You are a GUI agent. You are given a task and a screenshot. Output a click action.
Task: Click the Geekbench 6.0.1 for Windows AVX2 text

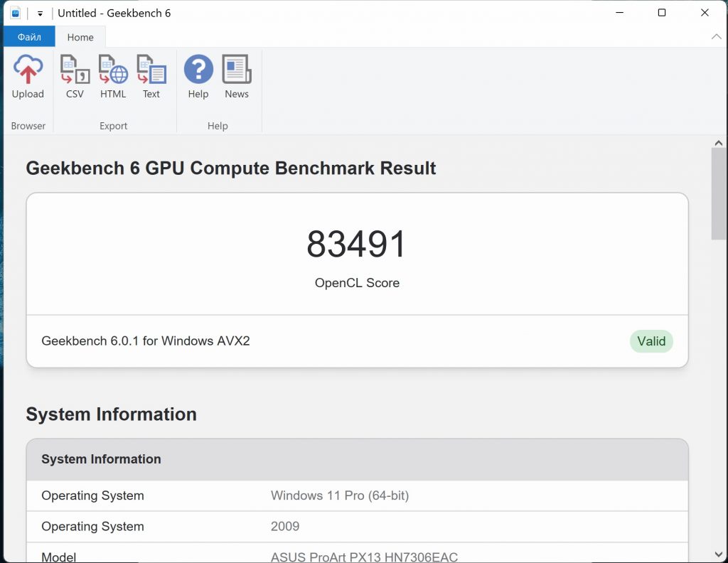pos(146,341)
